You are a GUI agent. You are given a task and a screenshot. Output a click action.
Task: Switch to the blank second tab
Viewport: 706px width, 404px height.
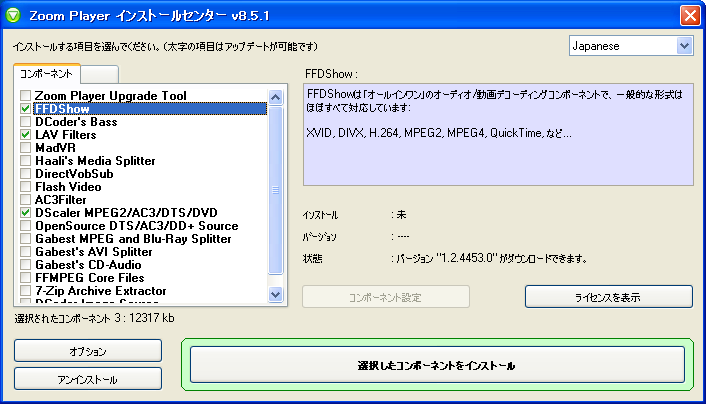100,74
